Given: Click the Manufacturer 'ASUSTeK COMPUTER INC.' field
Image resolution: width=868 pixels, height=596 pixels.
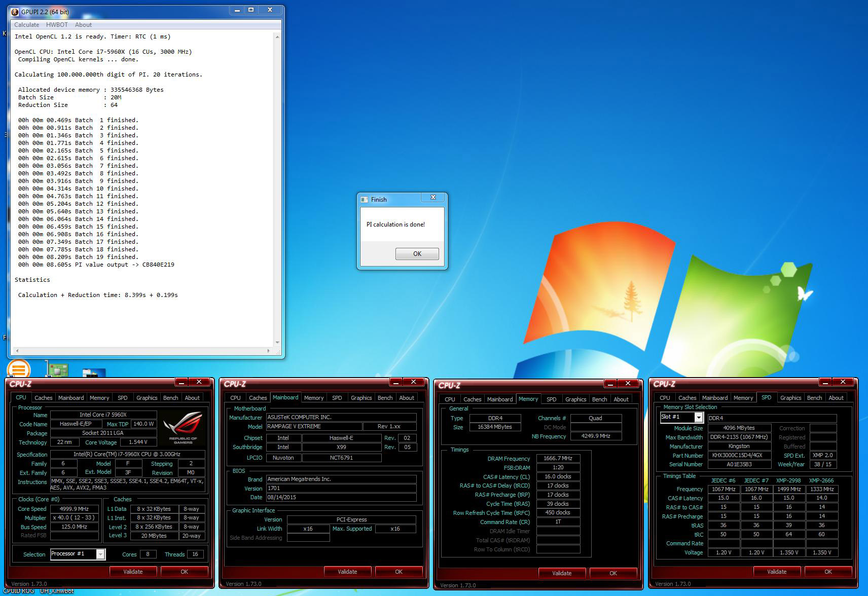Looking at the screenshot, I should pyautogui.click(x=341, y=418).
